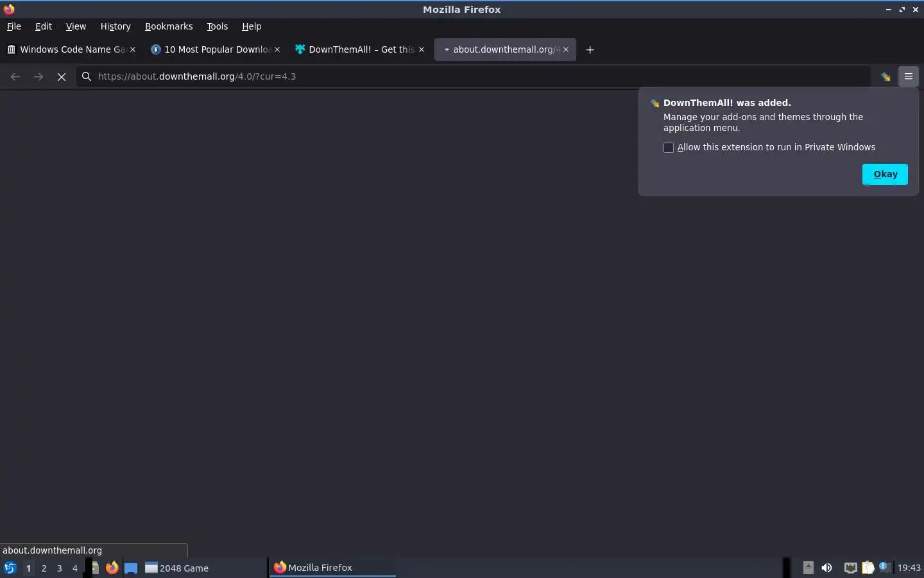The height and width of the screenshot is (578, 924).
Task: Click the DownThemAll! tab puzzle favicon
Action: point(300,49)
